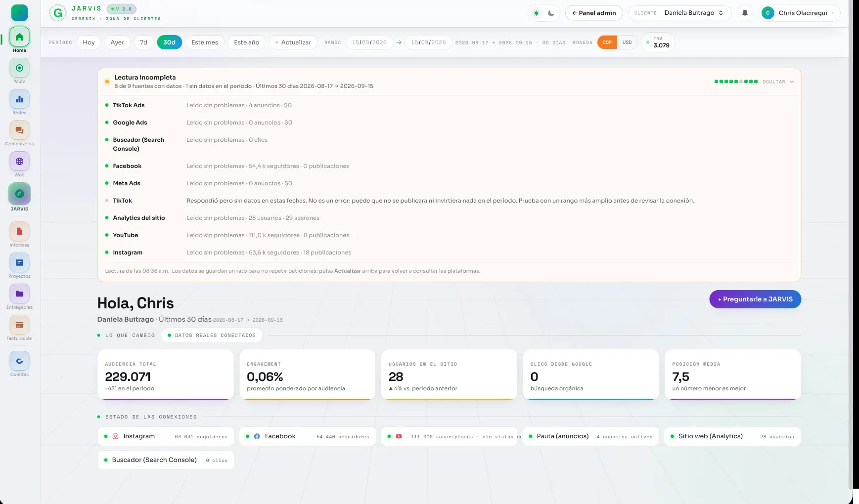The width and height of the screenshot is (859, 504).
Task: Click the Instagram icon in connections
Action: 115,436
